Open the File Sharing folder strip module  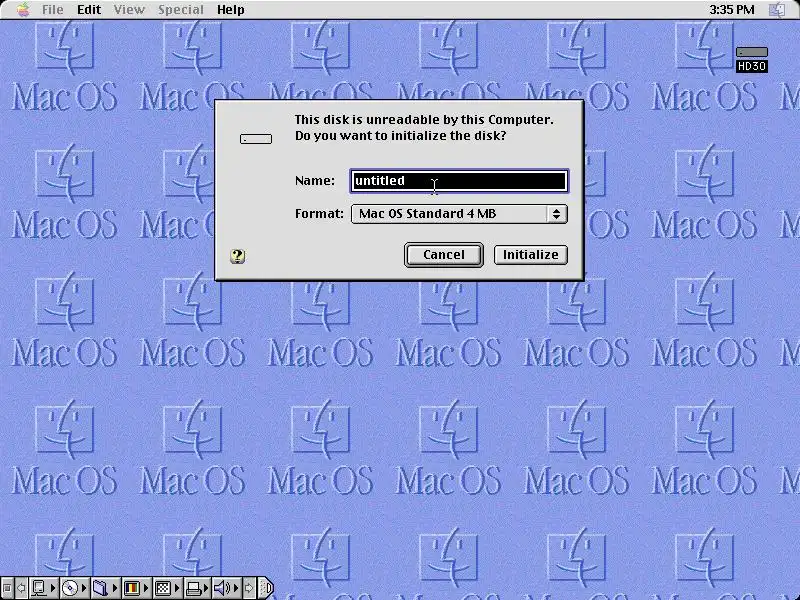coord(101,588)
